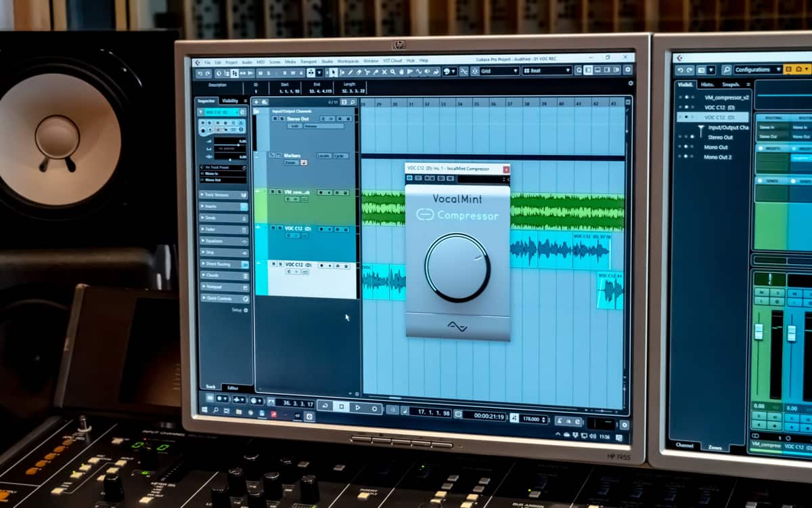Open project window setup gear icon
Image resolution: width=812 pixels, height=508 pixels.
628,70
